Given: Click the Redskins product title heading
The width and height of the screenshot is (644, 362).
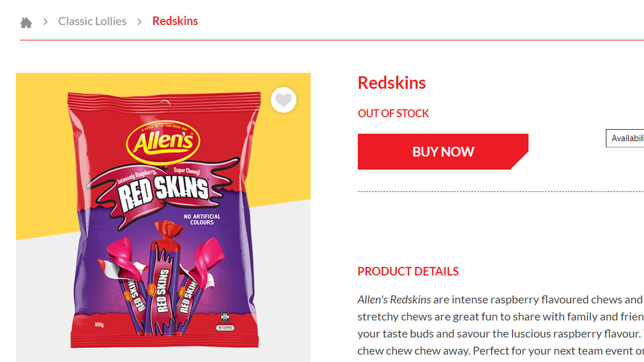Looking at the screenshot, I should click(x=391, y=83).
